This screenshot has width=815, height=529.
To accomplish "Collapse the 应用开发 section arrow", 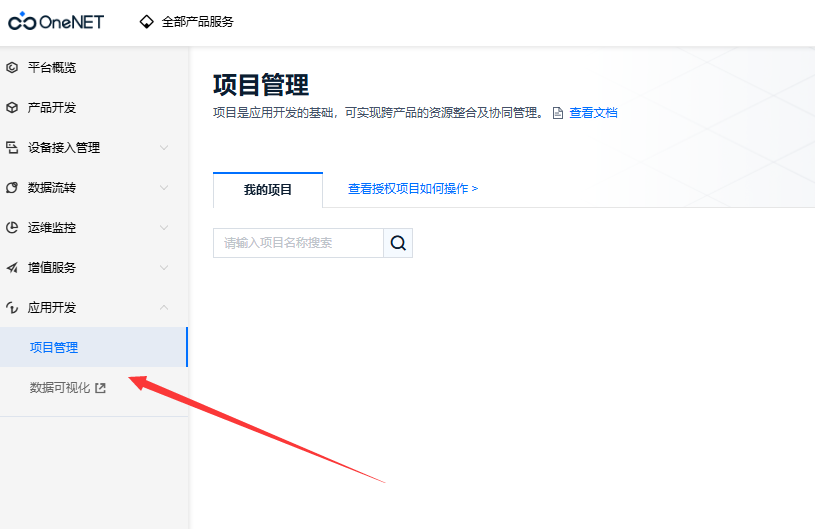I will (164, 308).
